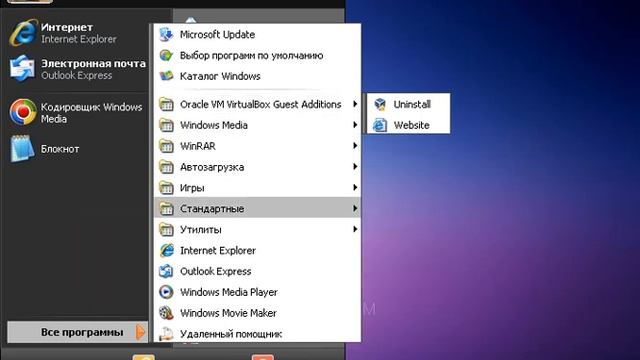Click the Удаленный помощник icon
The width and height of the screenshot is (640, 360).
pos(166,334)
